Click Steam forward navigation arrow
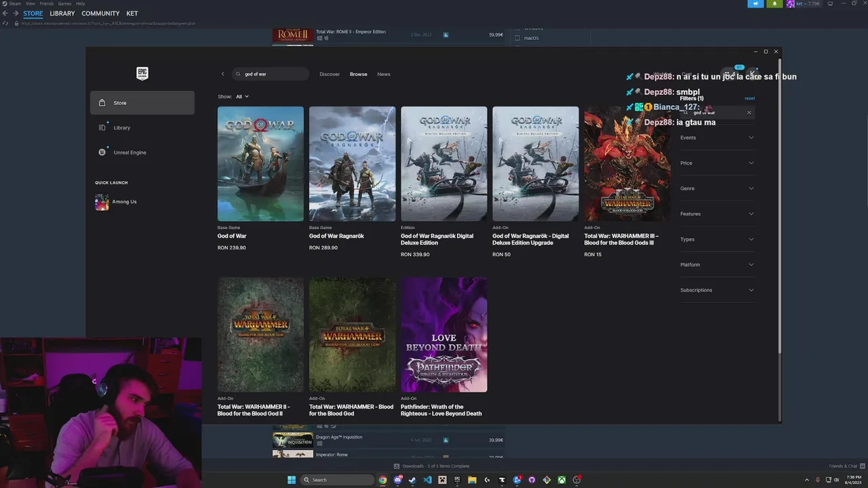The height and width of the screenshot is (488, 868). pyautogui.click(x=16, y=14)
